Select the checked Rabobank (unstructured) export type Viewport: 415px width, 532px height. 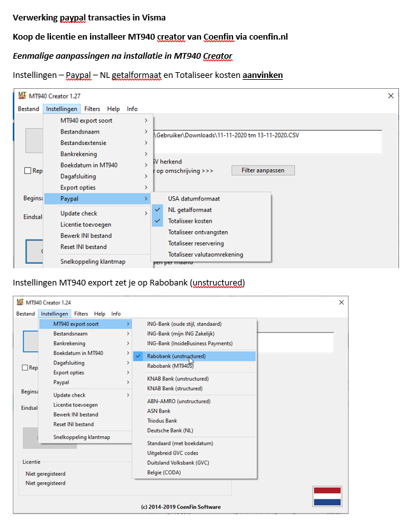(194, 356)
